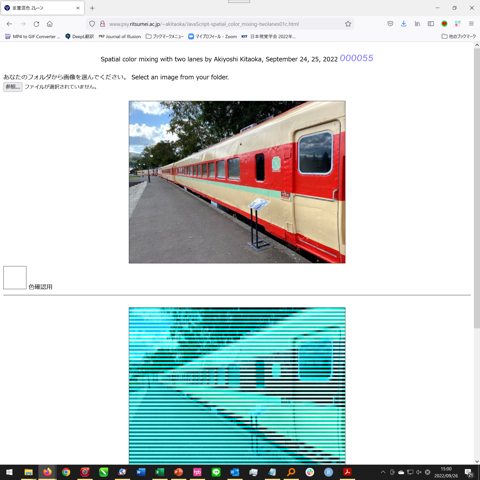
Task: Expand the other bookmarks folder on right
Action: click(x=459, y=36)
